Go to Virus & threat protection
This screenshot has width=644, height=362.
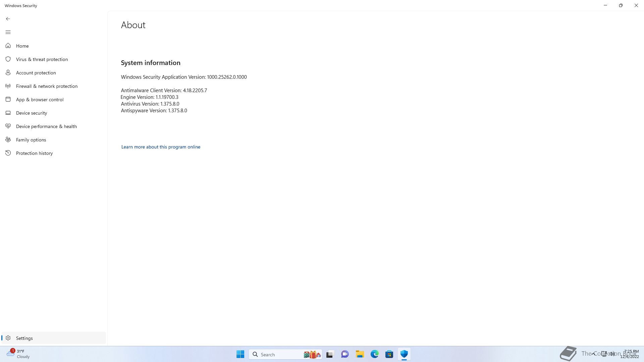click(54, 59)
